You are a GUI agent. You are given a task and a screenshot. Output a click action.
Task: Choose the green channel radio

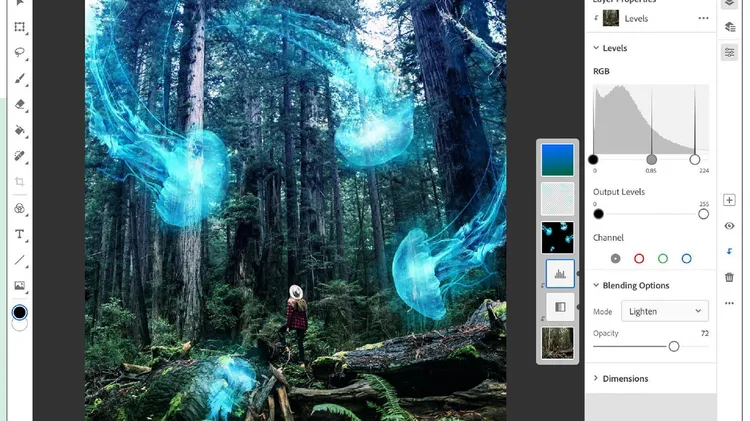click(663, 258)
